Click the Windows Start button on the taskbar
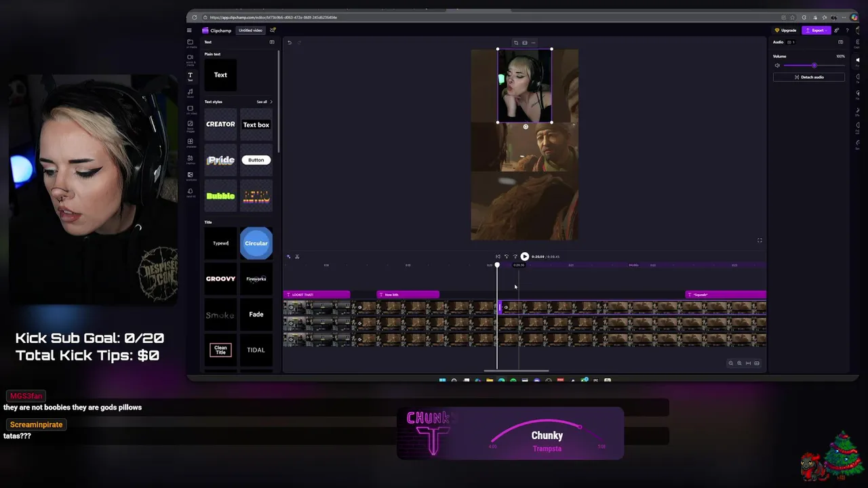The width and height of the screenshot is (868, 488). (x=443, y=380)
